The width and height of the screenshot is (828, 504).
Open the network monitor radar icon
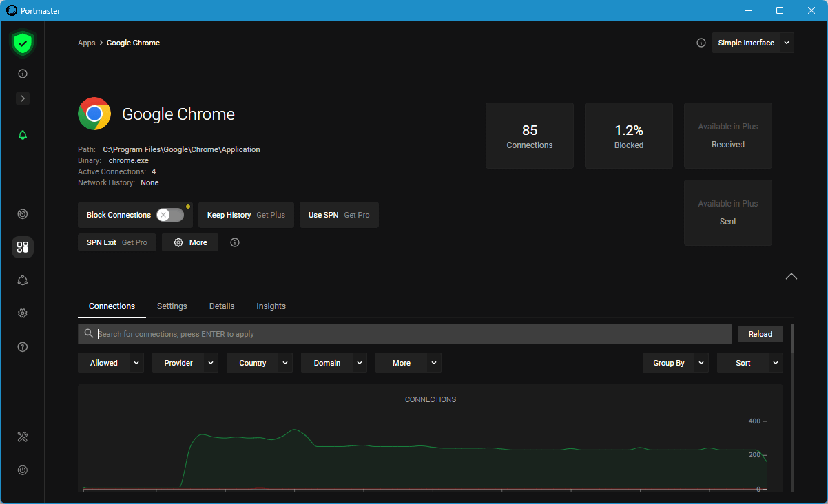pyautogui.click(x=23, y=214)
